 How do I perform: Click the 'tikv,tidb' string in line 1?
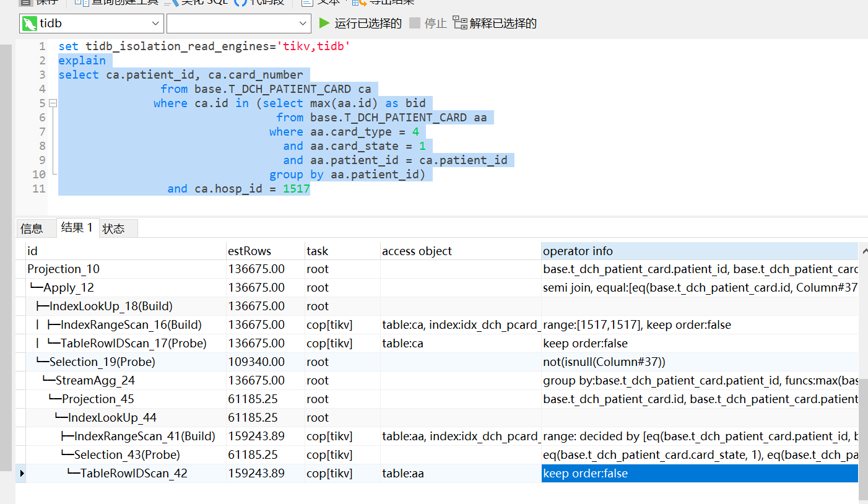click(x=314, y=46)
